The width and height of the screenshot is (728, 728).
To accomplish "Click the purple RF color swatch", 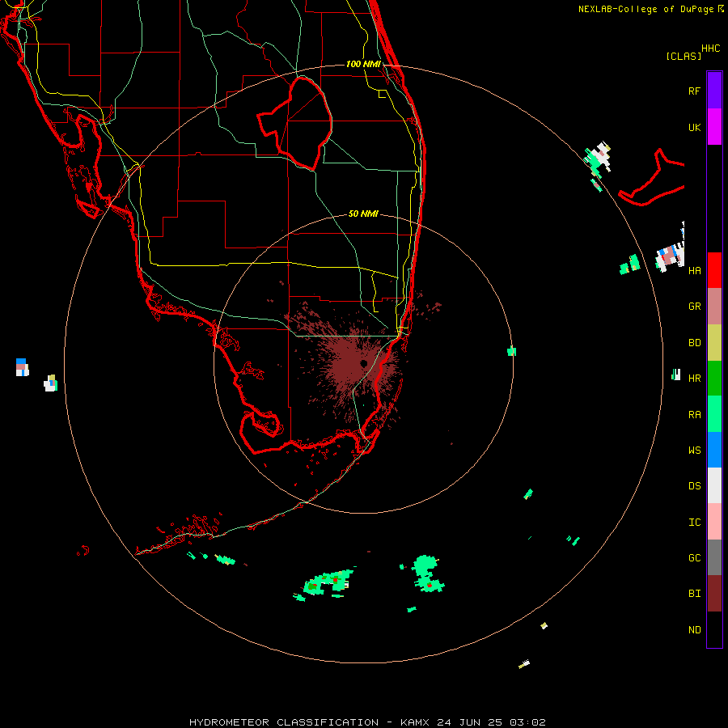I will (714, 91).
